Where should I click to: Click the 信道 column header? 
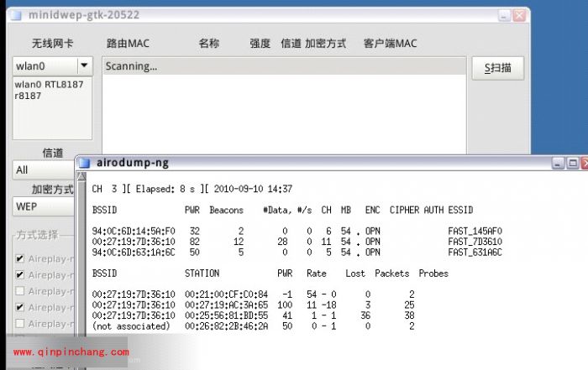291,44
